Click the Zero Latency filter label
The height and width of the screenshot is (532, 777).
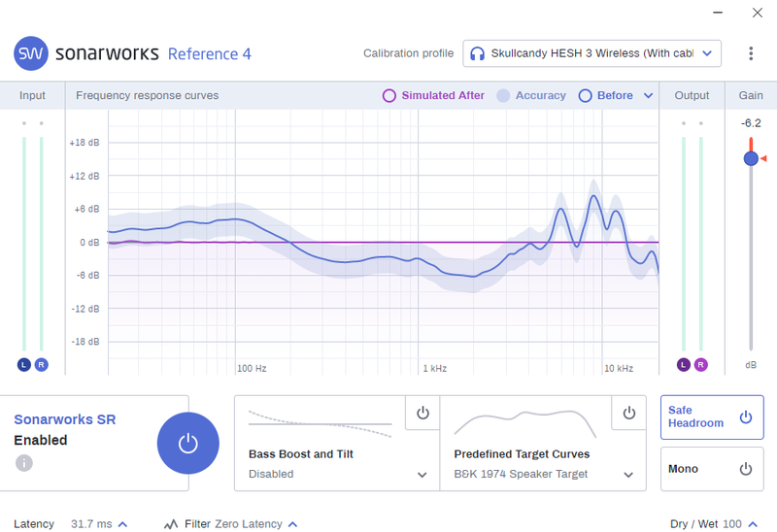tap(249, 524)
